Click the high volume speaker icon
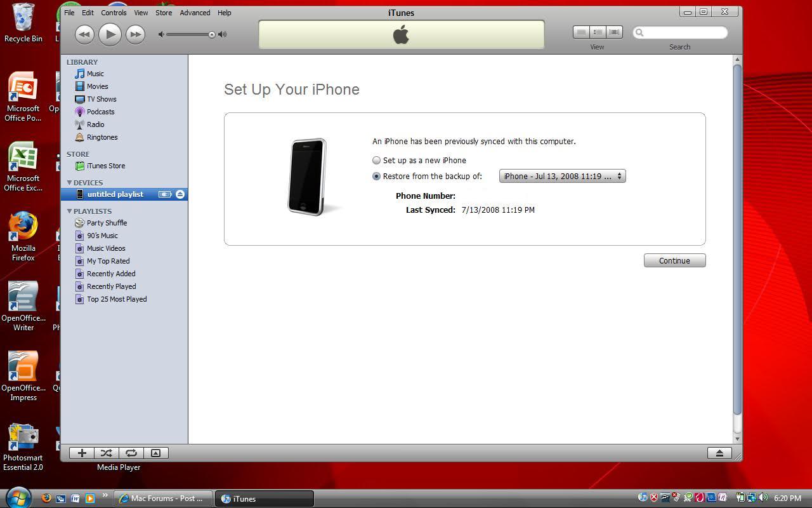The height and width of the screenshot is (508, 812). [222, 34]
